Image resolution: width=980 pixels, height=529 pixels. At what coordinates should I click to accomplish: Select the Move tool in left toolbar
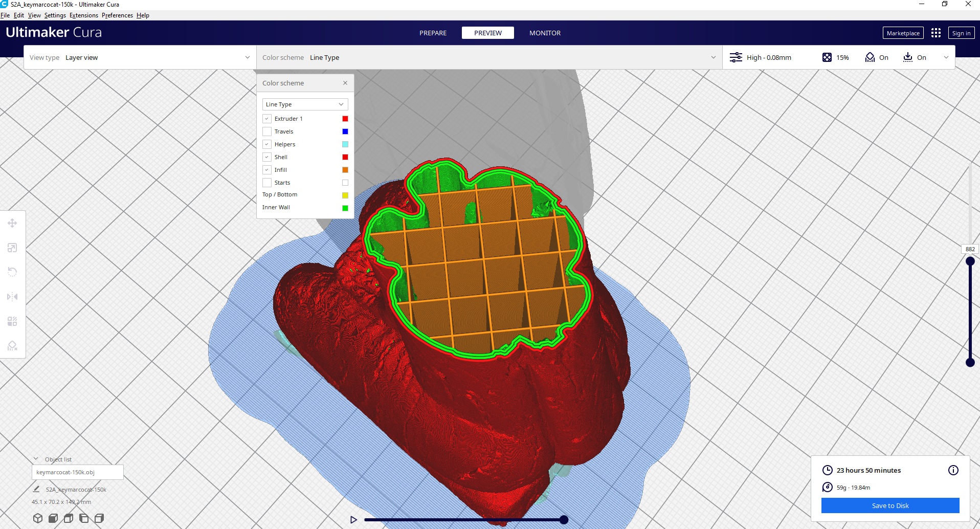tap(12, 223)
